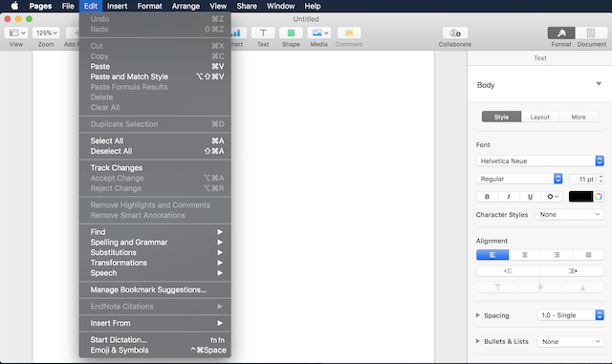
Task: Select right text alignment
Action: pyautogui.click(x=557, y=255)
